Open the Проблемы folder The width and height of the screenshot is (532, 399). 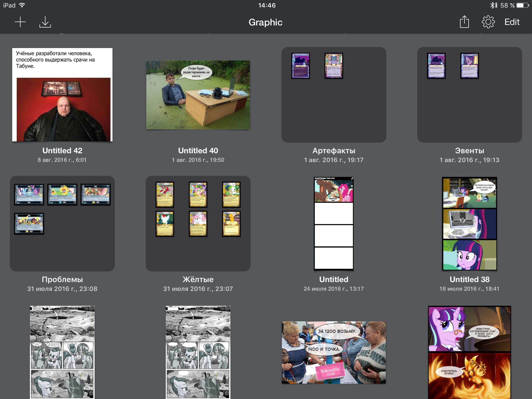point(62,224)
